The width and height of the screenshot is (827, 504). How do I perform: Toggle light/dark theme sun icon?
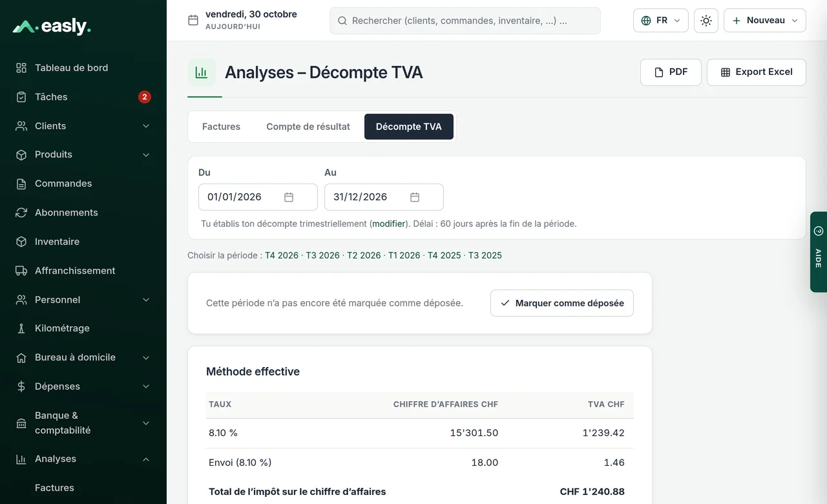point(706,21)
